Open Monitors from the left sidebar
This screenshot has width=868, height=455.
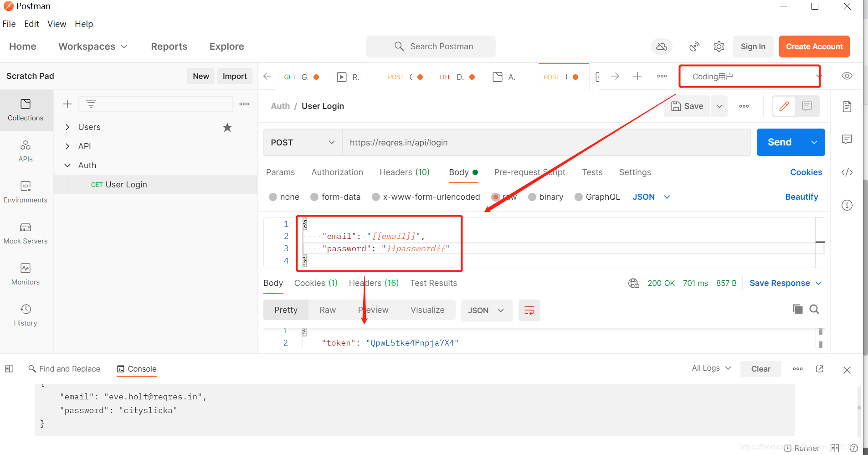click(26, 274)
